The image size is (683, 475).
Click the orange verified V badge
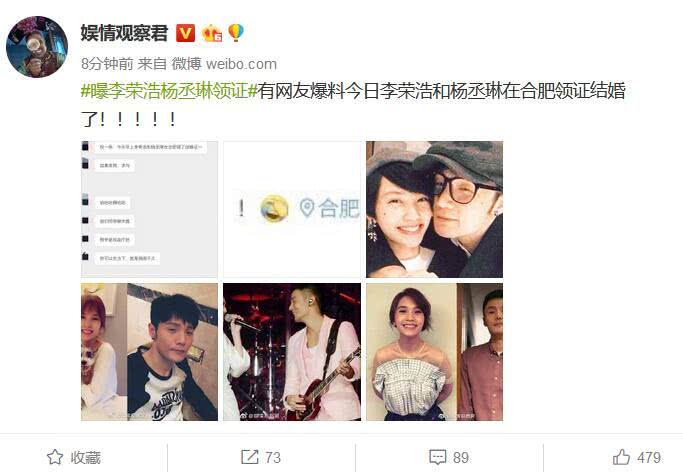click(185, 33)
